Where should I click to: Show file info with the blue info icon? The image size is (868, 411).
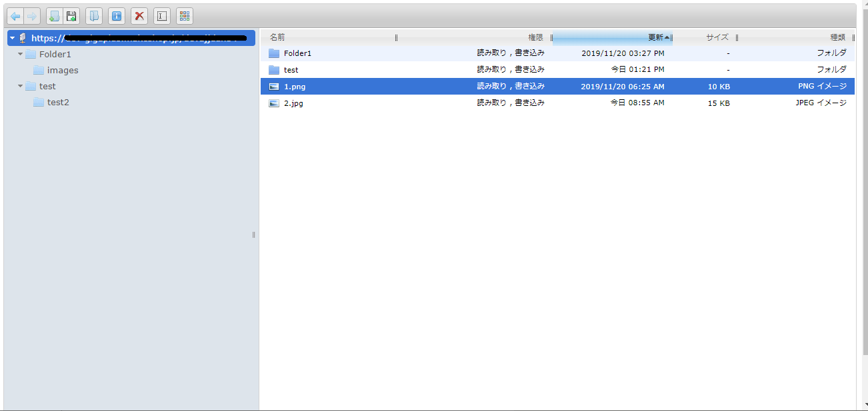117,16
